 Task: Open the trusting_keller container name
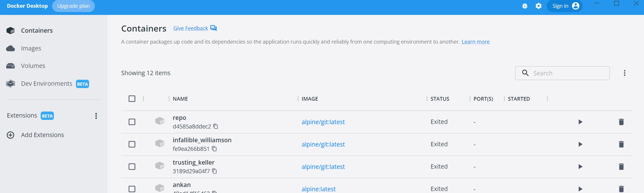(x=193, y=163)
